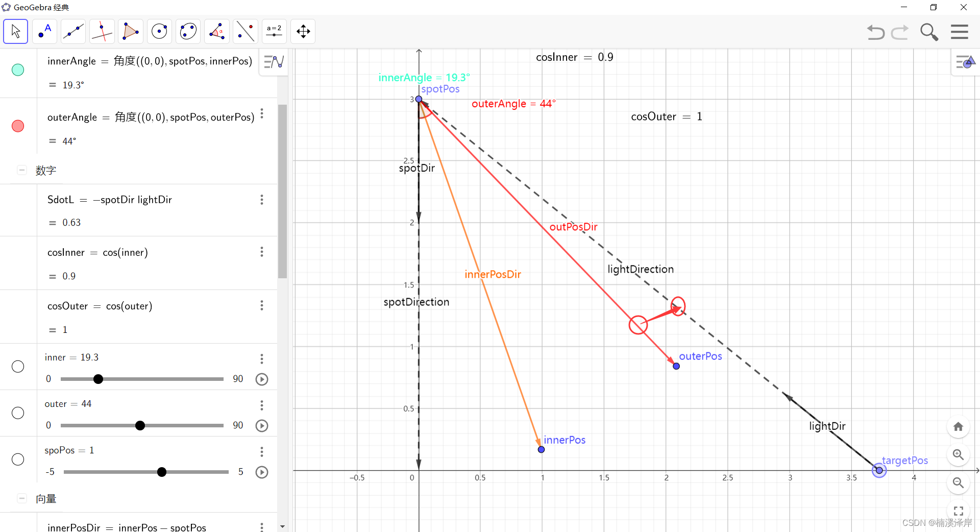
Task: Select the Angle measurement tool
Action: (x=217, y=32)
